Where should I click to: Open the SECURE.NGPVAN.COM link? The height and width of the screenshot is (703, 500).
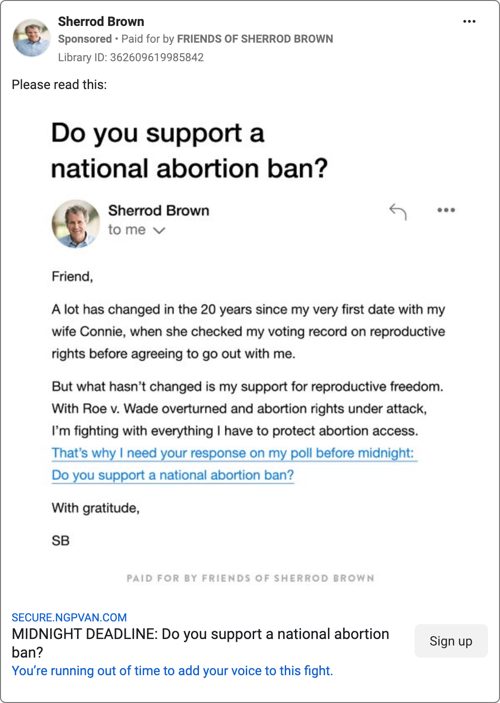[x=69, y=617]
